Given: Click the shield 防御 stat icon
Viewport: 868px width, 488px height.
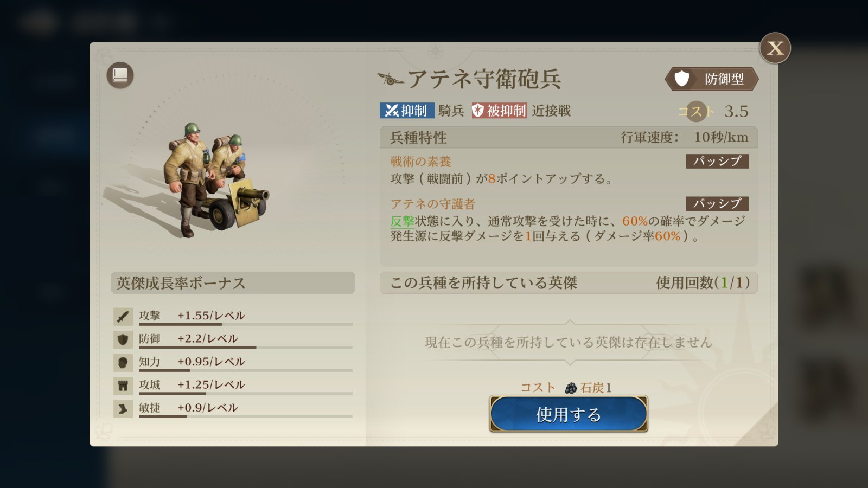Looking at the screenshot, I should point(123,339).
